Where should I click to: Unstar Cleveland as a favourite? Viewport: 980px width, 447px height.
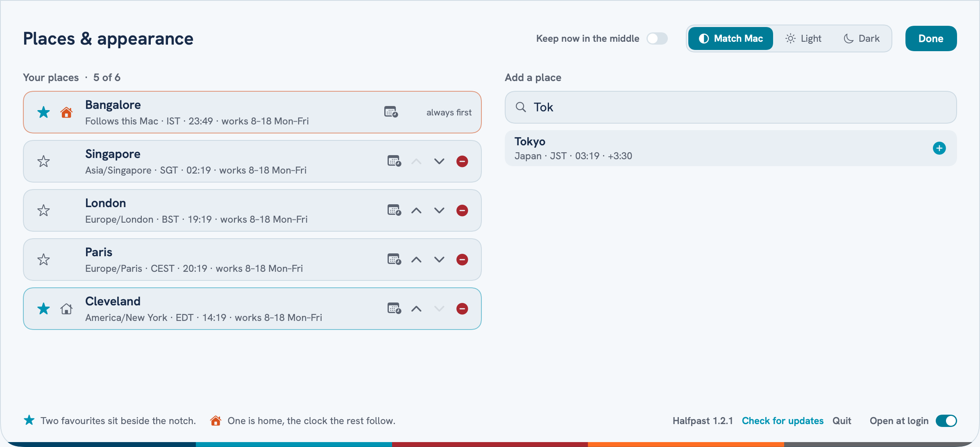point(43,309)
